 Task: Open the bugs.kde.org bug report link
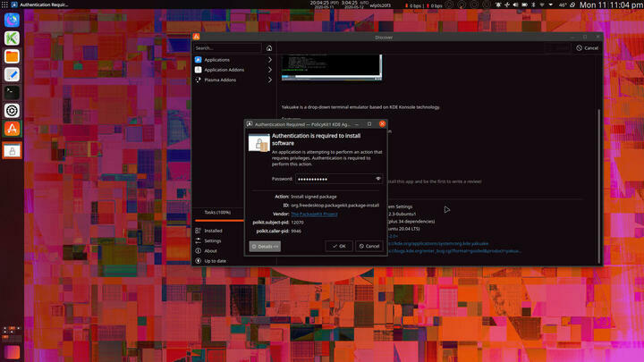(x=455, y=251)
